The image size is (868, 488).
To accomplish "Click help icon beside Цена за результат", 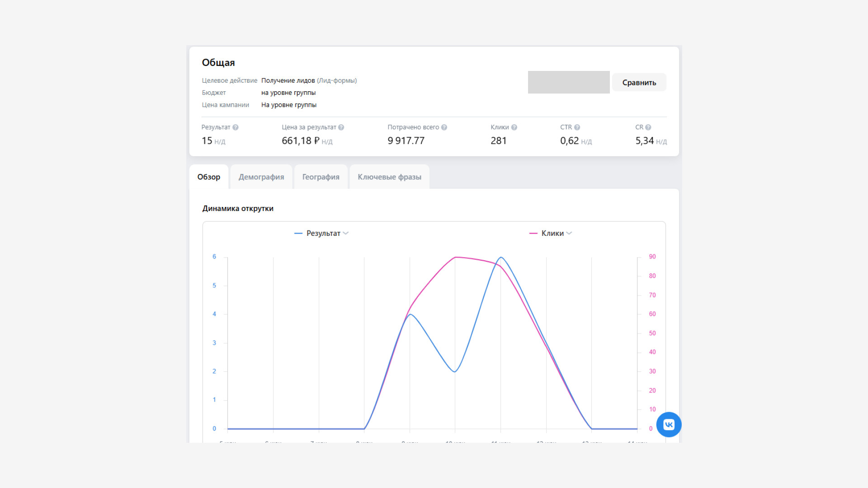I will [x=341, y=127].
